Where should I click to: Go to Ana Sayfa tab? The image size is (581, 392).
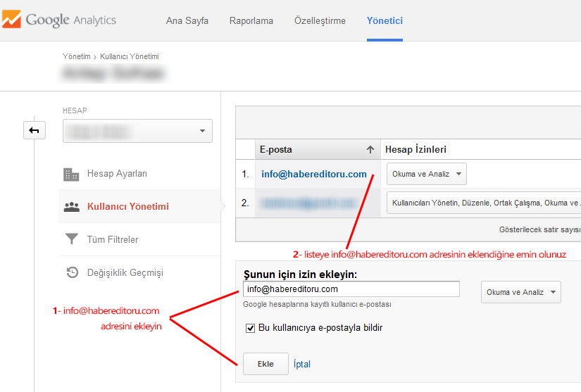click(x=187, y=20)
